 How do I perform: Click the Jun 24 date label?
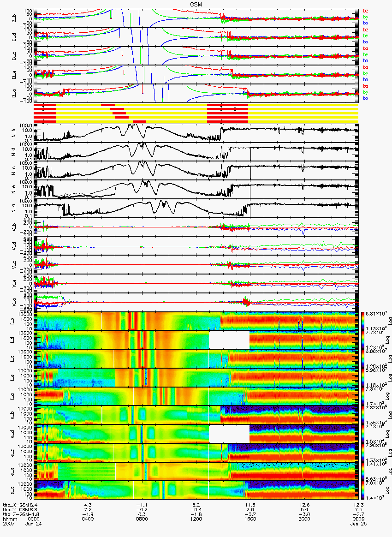[33, 524]
